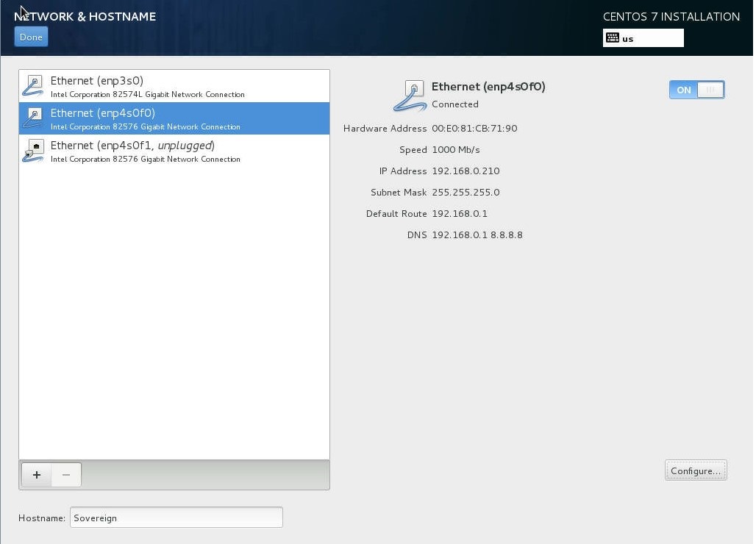Click the Subnet Mask value 255.255.255.0
Viewport: 756px width, 544px height.
click(466, 193)
